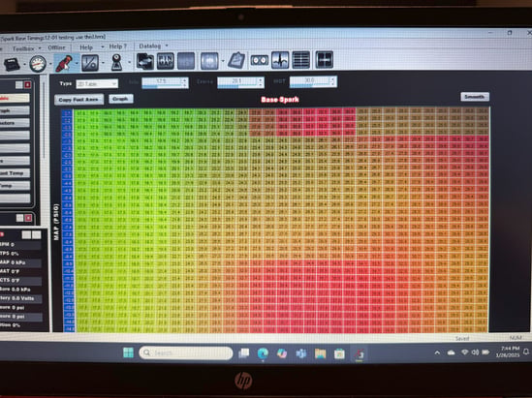
Task: Click red close icon on top left panel
Action: [x=28, y=85]
